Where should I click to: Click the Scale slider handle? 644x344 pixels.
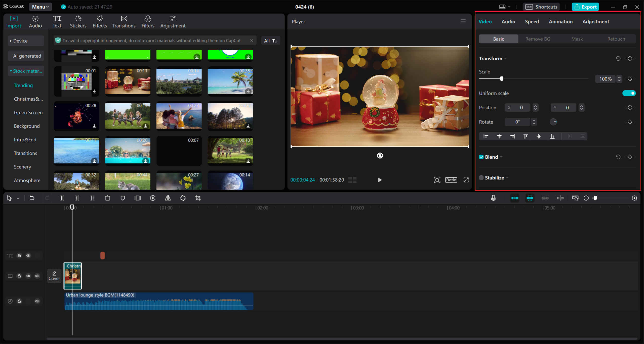(502, 79)
